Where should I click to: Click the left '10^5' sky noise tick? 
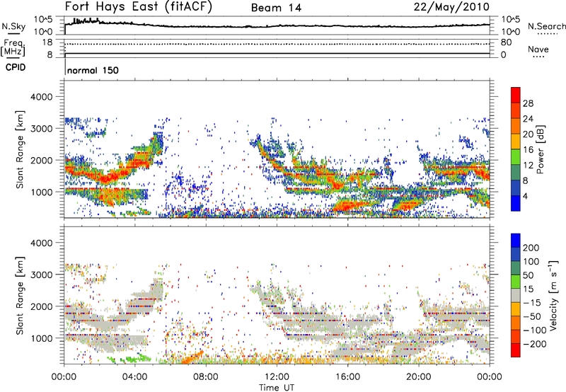pos(43,20)
